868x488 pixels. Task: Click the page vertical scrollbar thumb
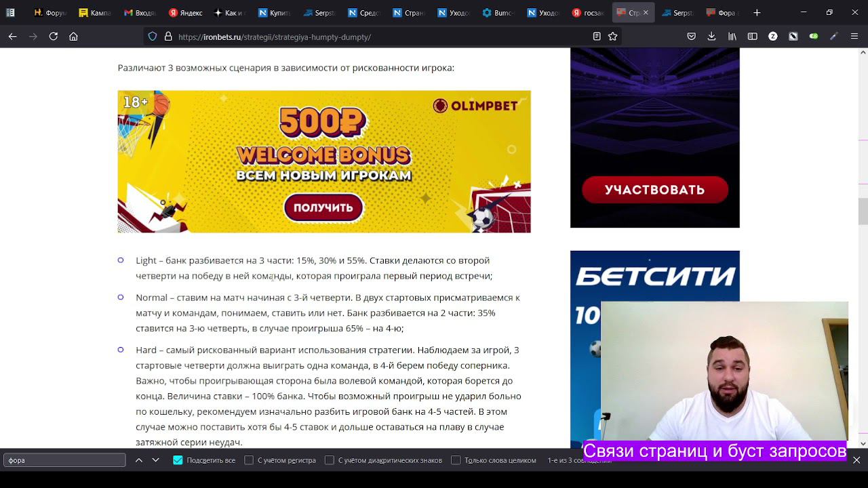pos(863,211)
